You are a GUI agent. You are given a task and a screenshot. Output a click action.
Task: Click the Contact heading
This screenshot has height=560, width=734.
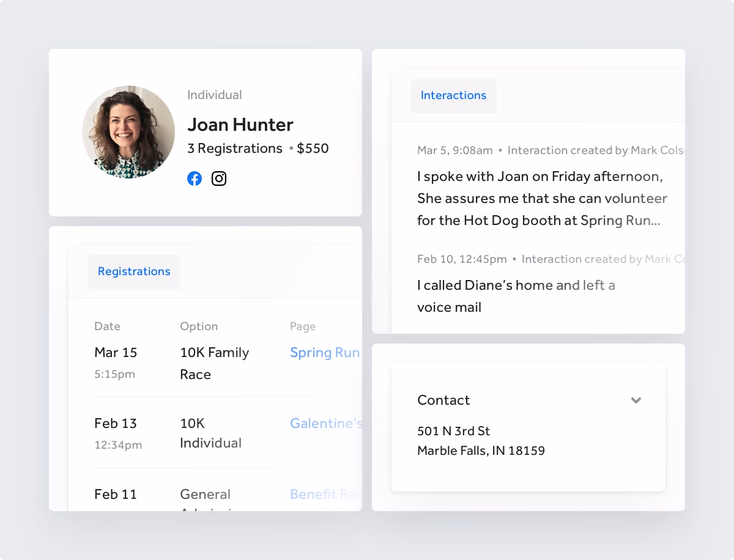coord(443,400)
